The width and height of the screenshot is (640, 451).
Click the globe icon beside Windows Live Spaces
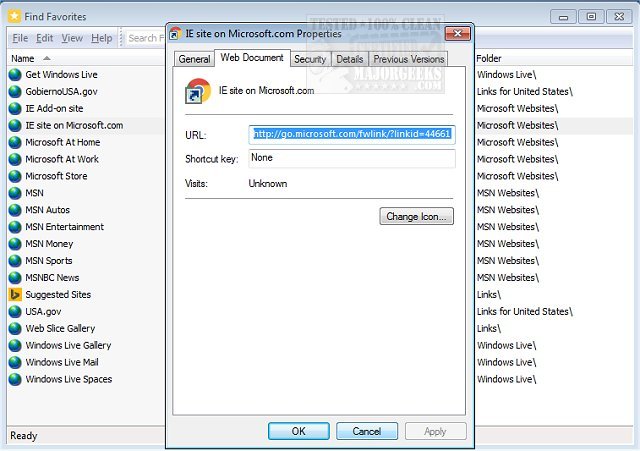[x=15, y=380]
